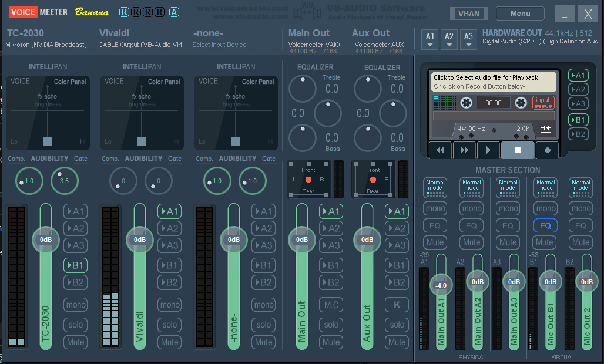Click the TC-2030 gate knob showing 3.5

(64, 180)
